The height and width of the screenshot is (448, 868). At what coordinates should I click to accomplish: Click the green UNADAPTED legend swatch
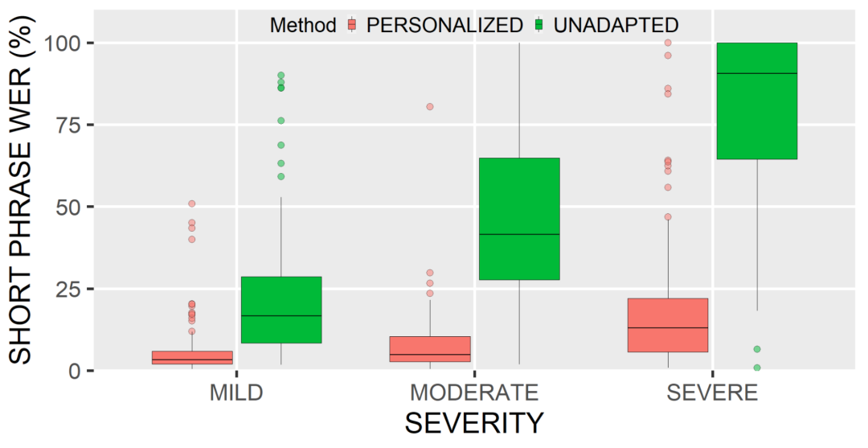539,25
